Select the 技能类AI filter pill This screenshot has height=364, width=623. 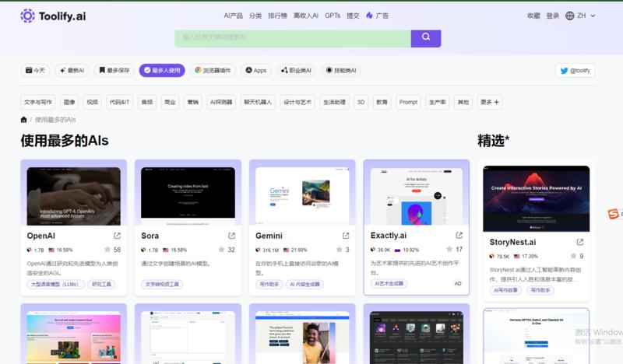pos(341,70)
